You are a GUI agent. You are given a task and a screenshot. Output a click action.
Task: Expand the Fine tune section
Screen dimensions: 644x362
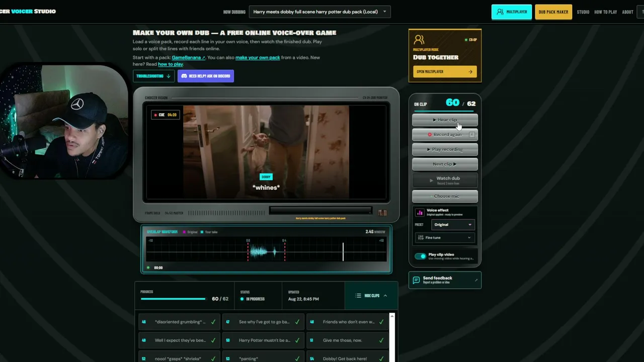pyautogui.click(x=445, y=237)
